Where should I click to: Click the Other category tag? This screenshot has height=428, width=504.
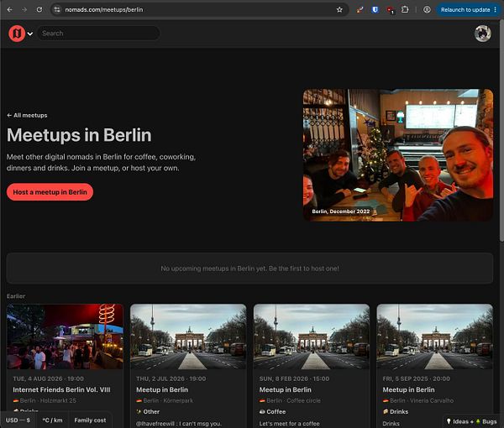pyautogui.click(x=148, y=411)
